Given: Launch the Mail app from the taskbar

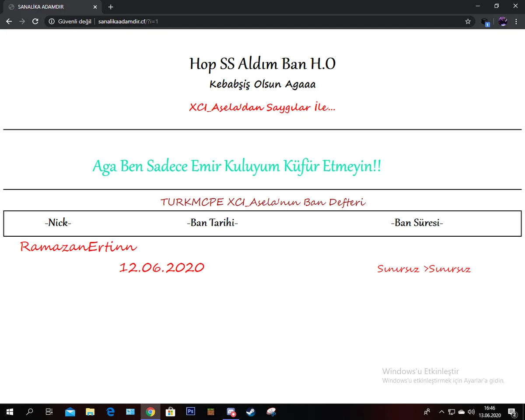Looking at the screenshot, I should pyautogui.click(x=70, y=412).
